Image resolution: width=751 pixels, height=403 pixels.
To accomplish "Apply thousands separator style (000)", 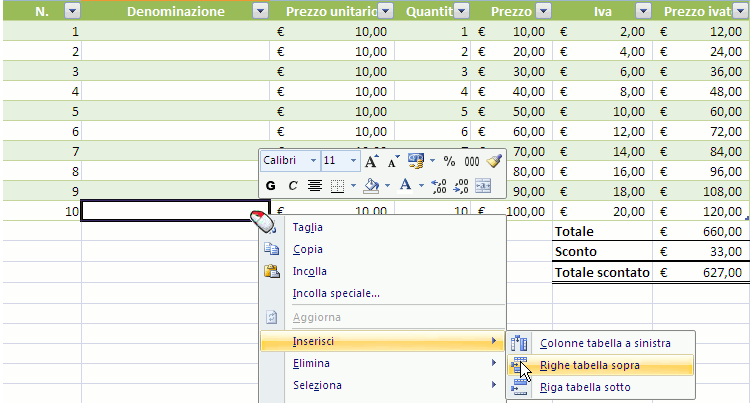I will point(472,161).
